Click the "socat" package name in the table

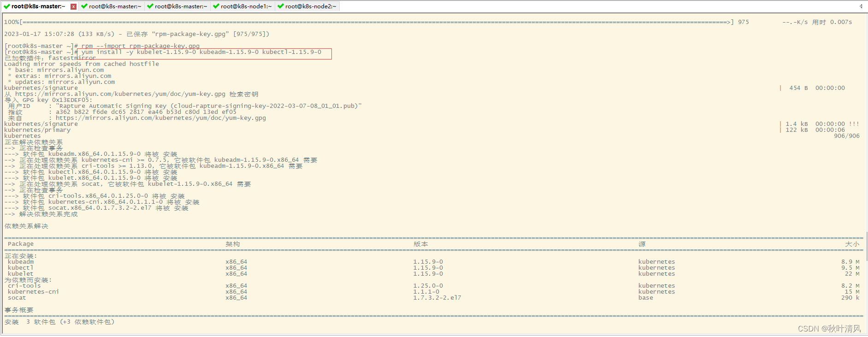[17, 298]
